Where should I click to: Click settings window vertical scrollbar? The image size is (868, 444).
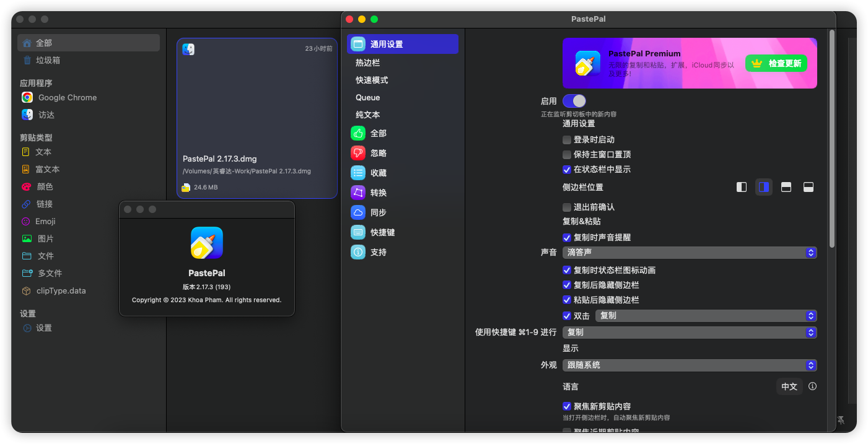pyautogui.click(x=831, y=139)
